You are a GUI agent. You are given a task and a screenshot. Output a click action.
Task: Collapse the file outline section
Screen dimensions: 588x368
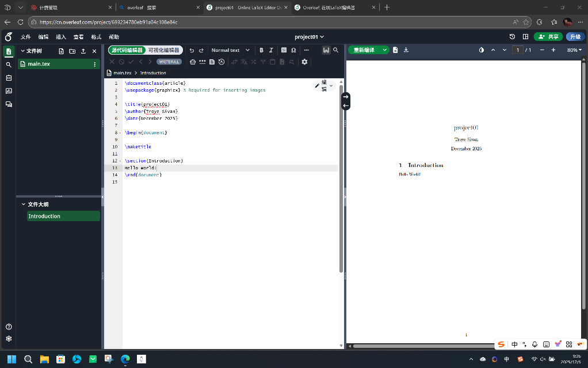pos(24,204)
